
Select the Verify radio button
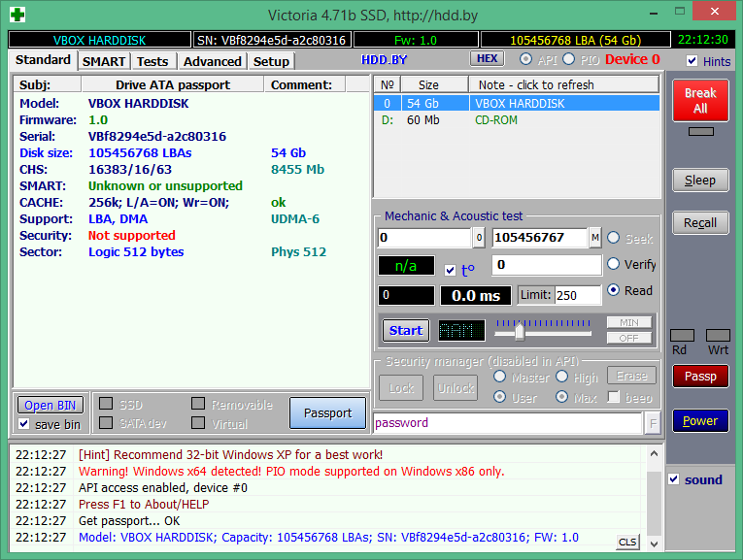pos(613,264)
